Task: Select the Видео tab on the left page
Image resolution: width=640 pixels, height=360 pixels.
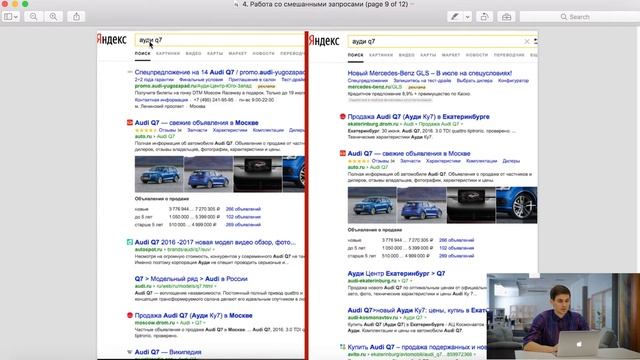Action: pyautogui.click(x=193, y=53)
